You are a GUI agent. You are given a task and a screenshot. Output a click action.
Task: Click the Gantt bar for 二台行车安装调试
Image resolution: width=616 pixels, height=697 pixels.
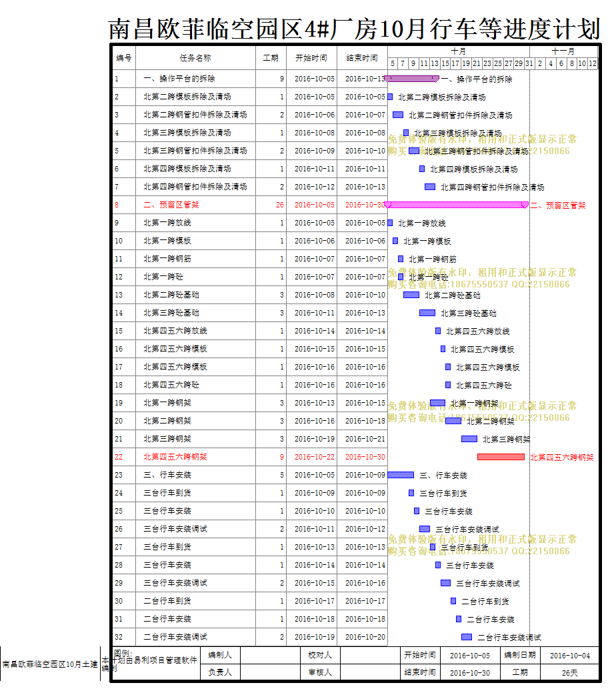click(x=467, y=638)
